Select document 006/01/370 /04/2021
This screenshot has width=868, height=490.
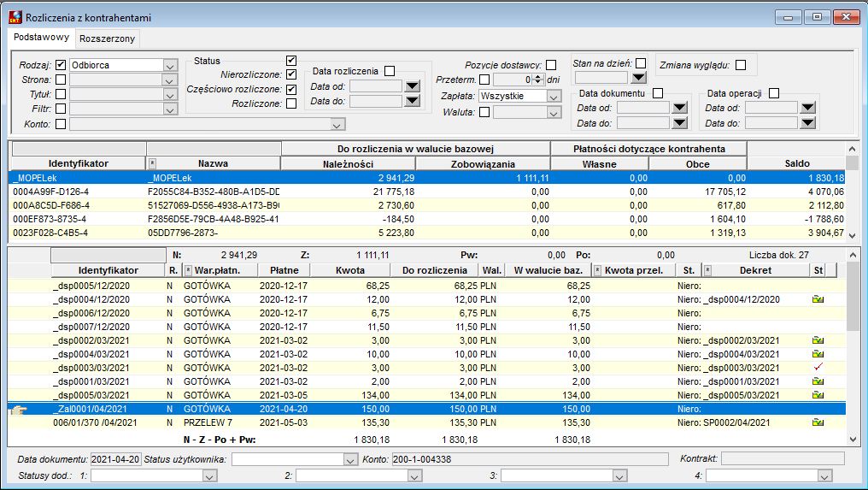coord(426,422)
